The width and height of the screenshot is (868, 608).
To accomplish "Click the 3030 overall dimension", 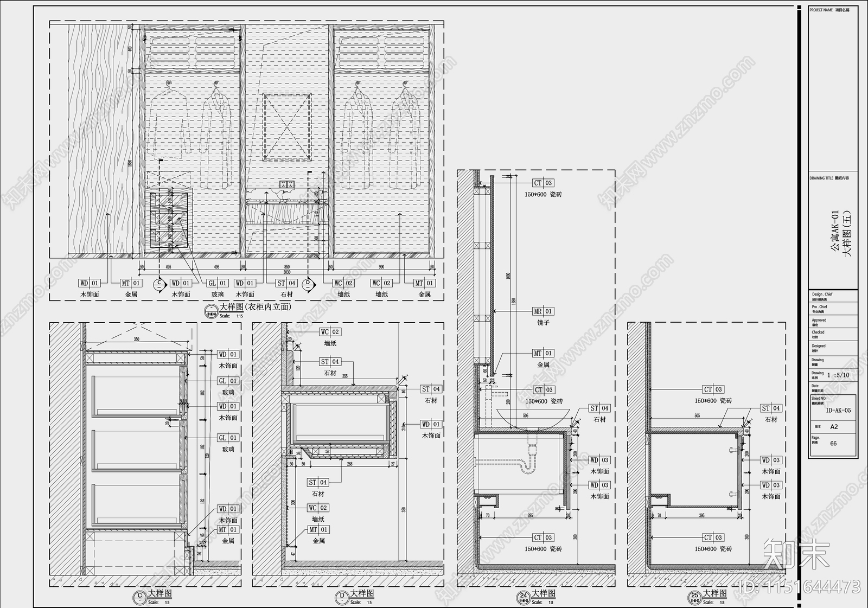I will pyautogui.click(x=288, y=272).
